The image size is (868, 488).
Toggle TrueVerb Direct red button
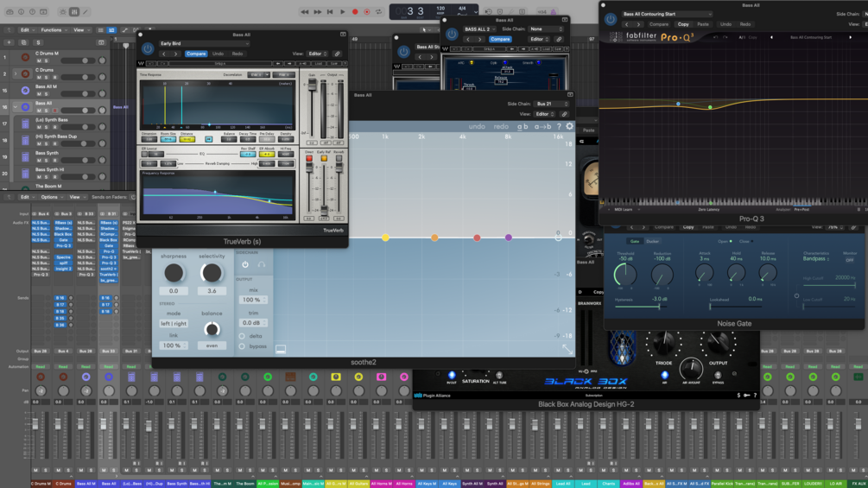click(x=309, y=159)
